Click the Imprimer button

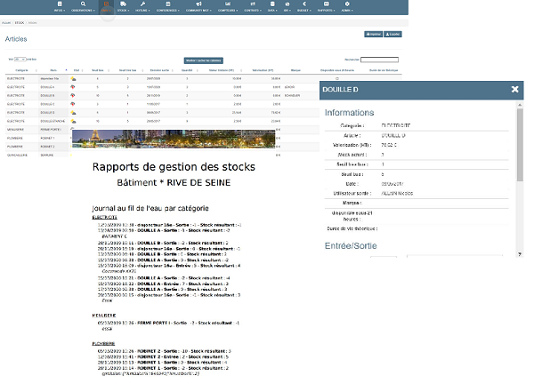coord(373,34)
